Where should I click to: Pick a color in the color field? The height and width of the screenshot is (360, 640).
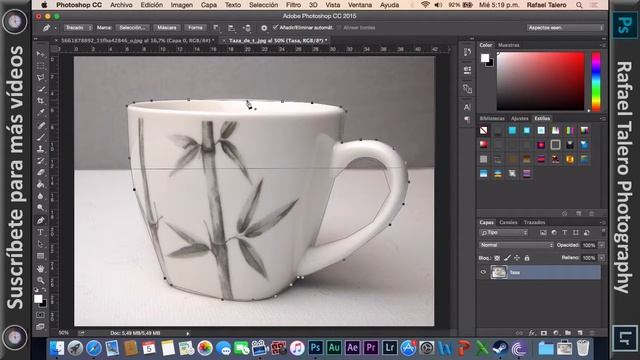click(x=540, y=81)
